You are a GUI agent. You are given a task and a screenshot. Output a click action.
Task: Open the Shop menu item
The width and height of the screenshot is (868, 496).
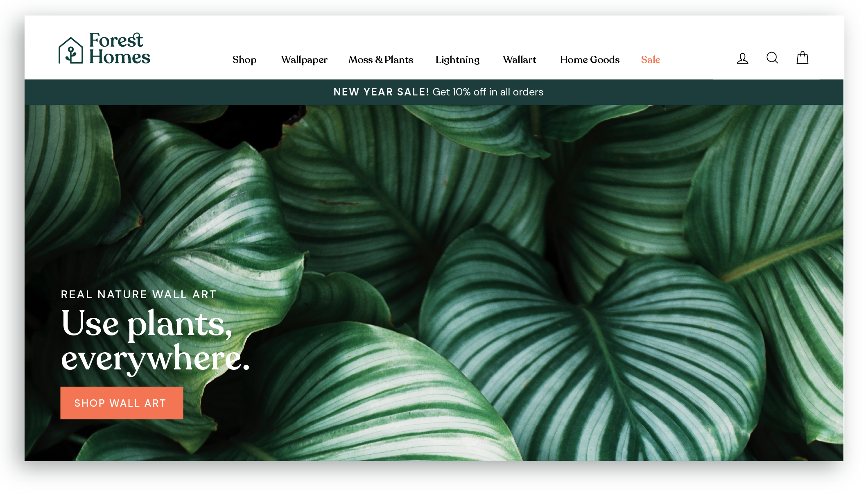click(244, 60)
